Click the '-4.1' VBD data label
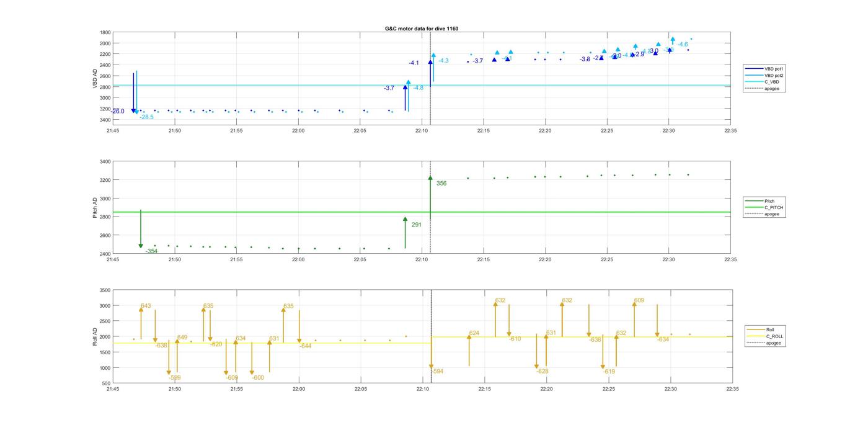 [x=414, y=63]
